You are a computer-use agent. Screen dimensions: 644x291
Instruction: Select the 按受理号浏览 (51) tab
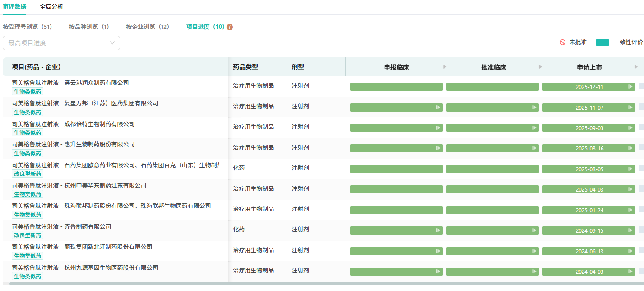28,27
